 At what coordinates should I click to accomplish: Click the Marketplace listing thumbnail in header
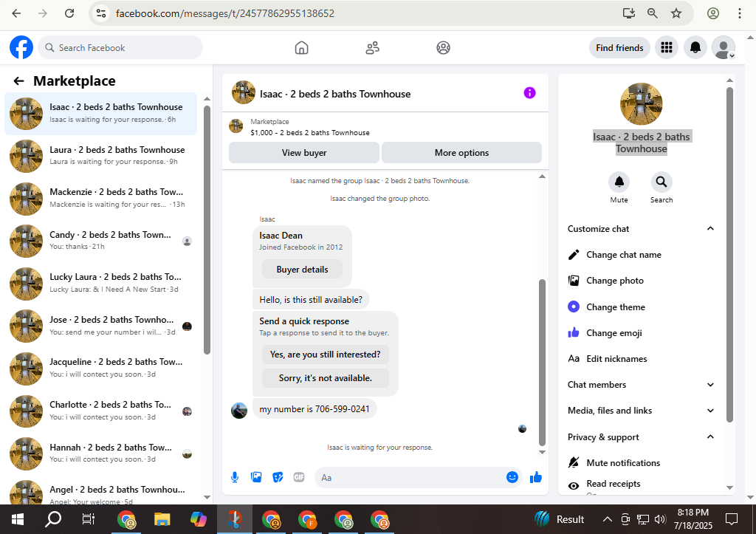(236, 126)
